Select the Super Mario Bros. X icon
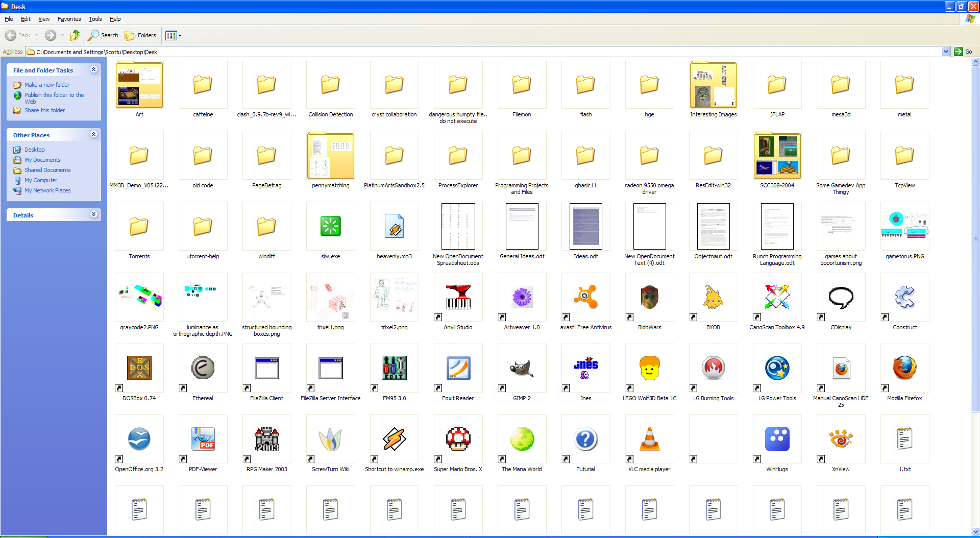980x538 pixels. coord(458,439)
